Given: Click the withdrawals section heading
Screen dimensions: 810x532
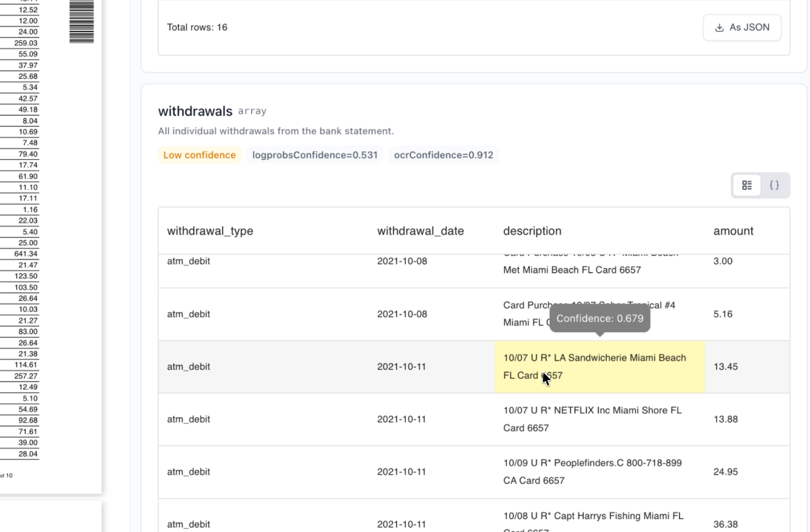Looking at the screenshot, I should [x=195, y=111].
